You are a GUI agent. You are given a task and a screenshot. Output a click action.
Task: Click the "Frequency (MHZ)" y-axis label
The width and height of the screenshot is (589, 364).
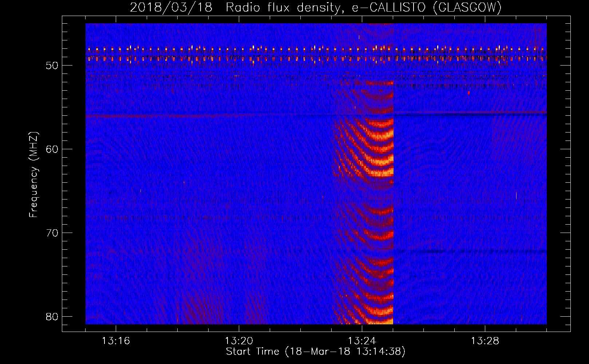[33, 175]
